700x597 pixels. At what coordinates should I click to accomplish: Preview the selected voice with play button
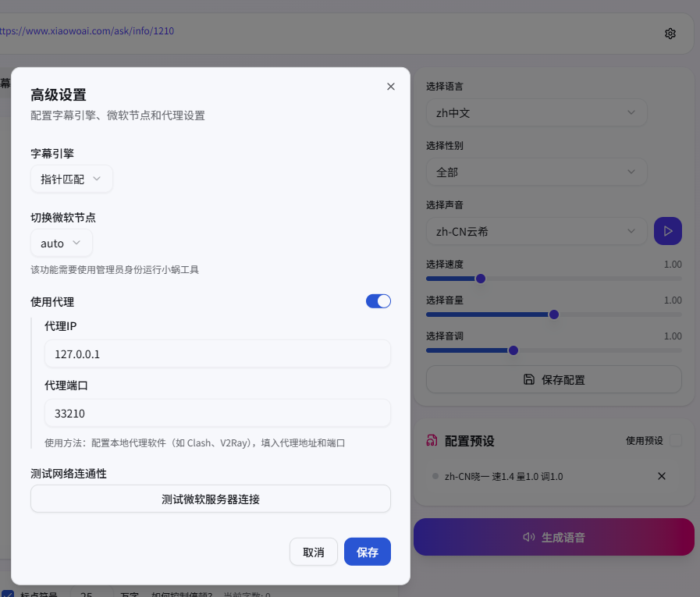click(x=667, y=231)
